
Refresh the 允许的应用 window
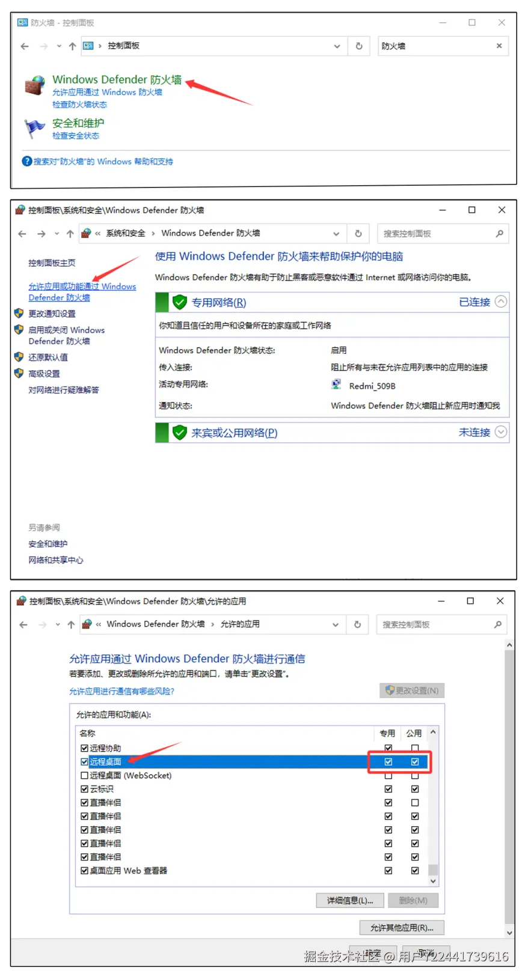(358, 624)
